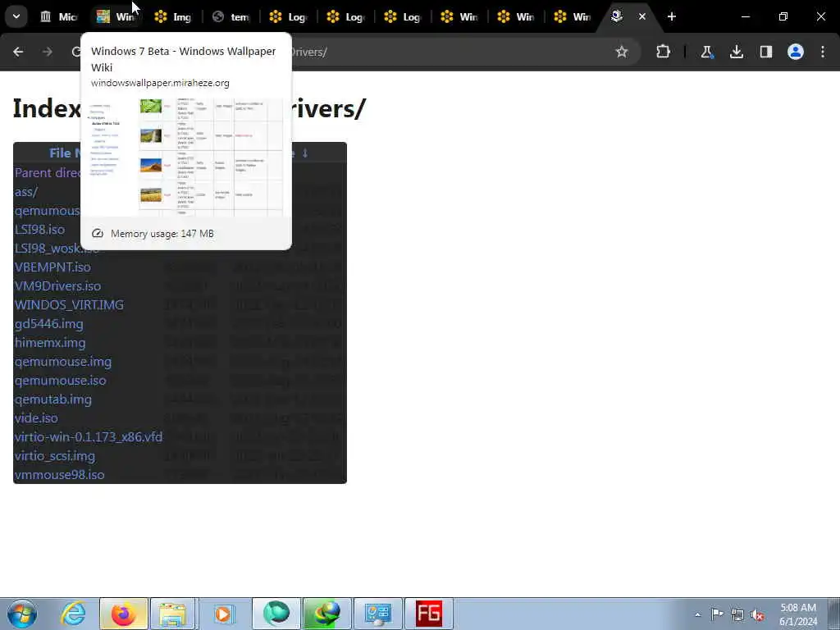Open the green round browser taskbar icon
Image resolution: width=840 pixels, height=630 pixels.
tap(276, 614)
